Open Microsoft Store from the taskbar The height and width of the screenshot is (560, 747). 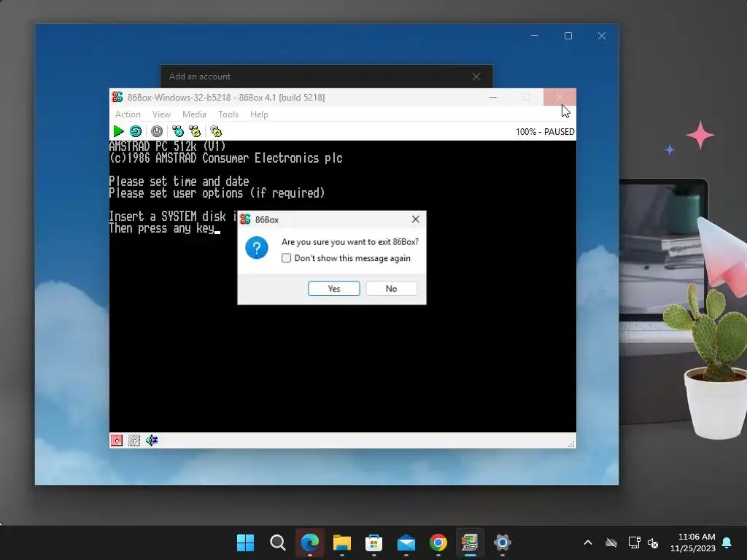(374, 542)
